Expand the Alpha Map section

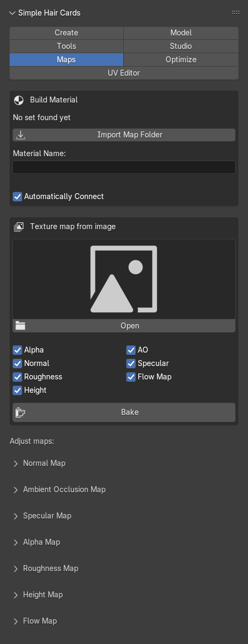click(x=16, y=542)
